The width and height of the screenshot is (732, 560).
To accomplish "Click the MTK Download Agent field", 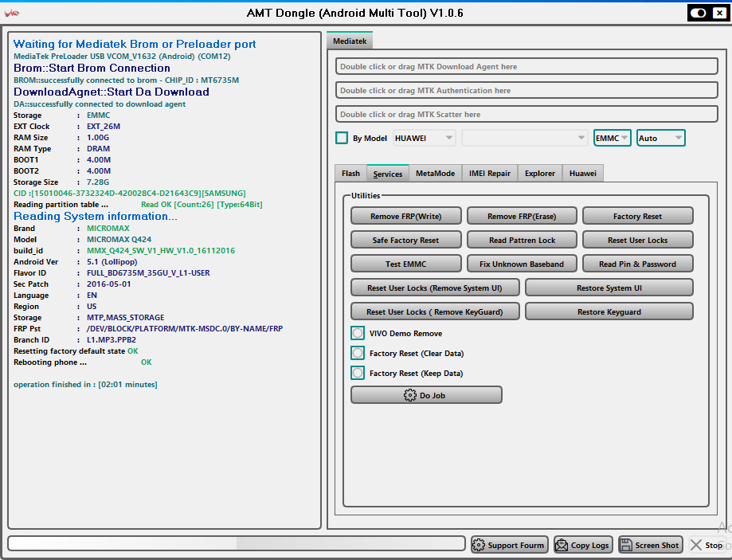I will [526, 66].
